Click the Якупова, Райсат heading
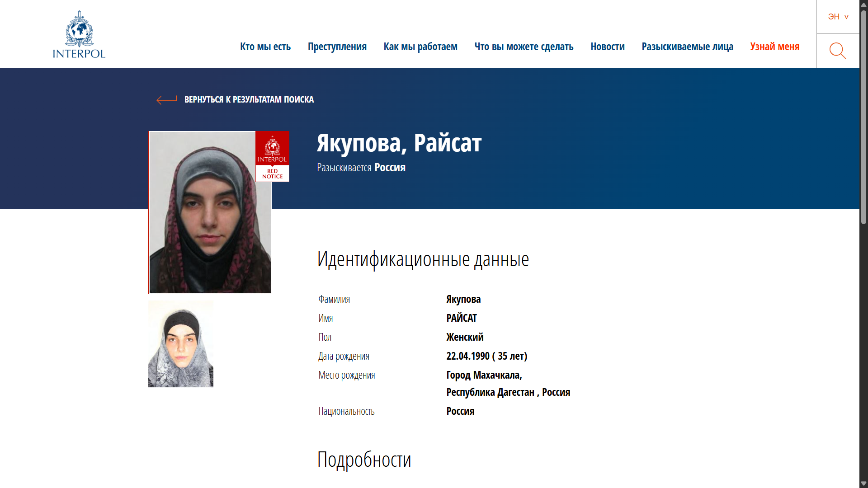The width and height of the screenshot is (868, 488). coord(399,143)
